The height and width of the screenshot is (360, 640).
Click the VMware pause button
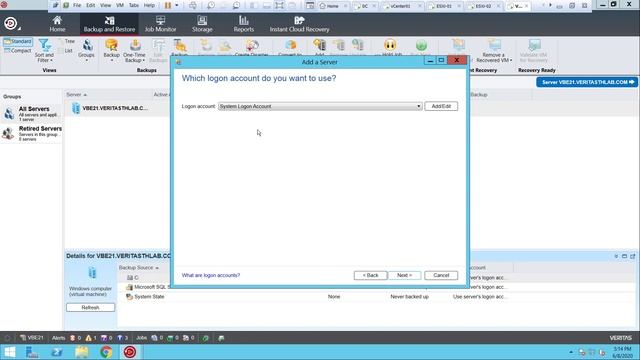(168, 5)
